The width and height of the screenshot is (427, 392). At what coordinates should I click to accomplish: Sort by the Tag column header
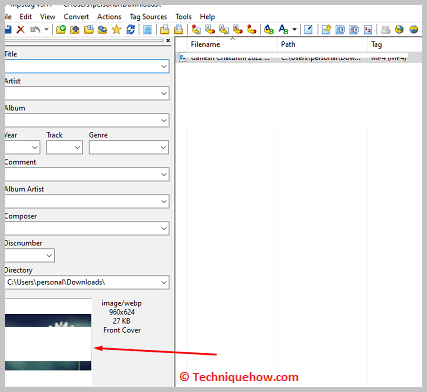coord(395,44)
